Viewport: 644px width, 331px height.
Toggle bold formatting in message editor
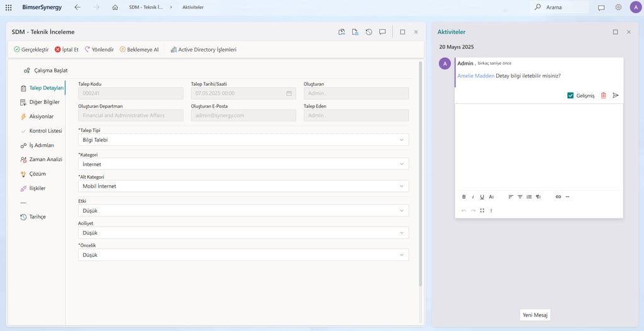click(x=464, y=197)
